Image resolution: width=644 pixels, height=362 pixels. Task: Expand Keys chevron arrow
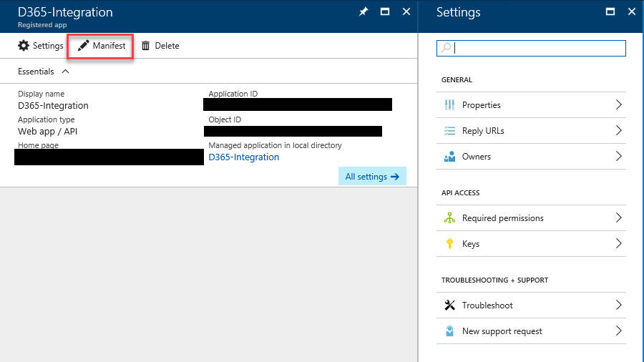click(x=619, y=243)
